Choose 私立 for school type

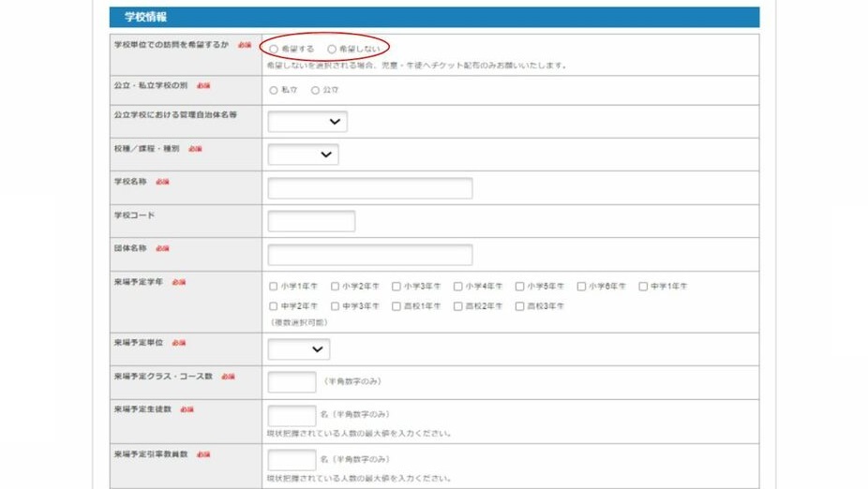click(274, 91)
